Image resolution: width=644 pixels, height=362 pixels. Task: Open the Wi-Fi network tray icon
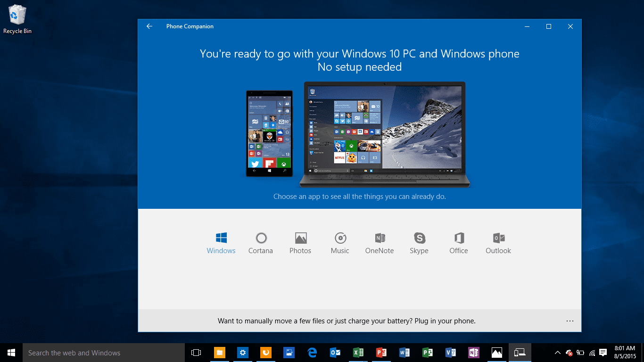[x=592, y=353]
